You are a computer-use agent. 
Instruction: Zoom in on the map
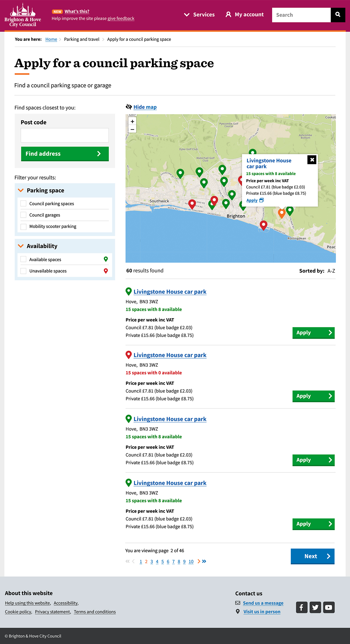pyautogui.click(x=132, y=121)
